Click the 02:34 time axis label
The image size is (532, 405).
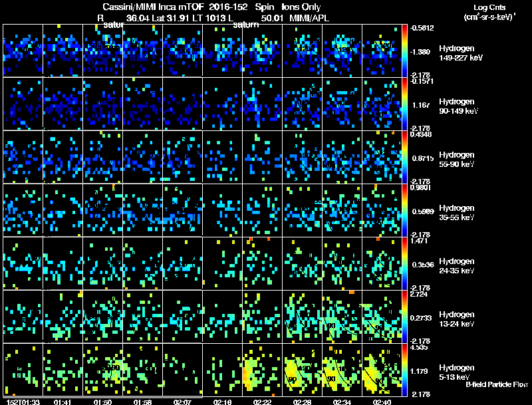point(342,402)
